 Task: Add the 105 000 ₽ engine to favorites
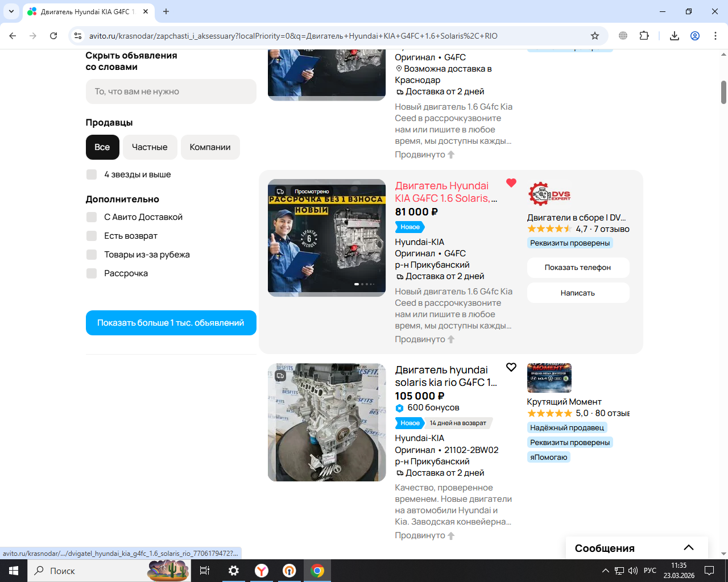[511, 367]
